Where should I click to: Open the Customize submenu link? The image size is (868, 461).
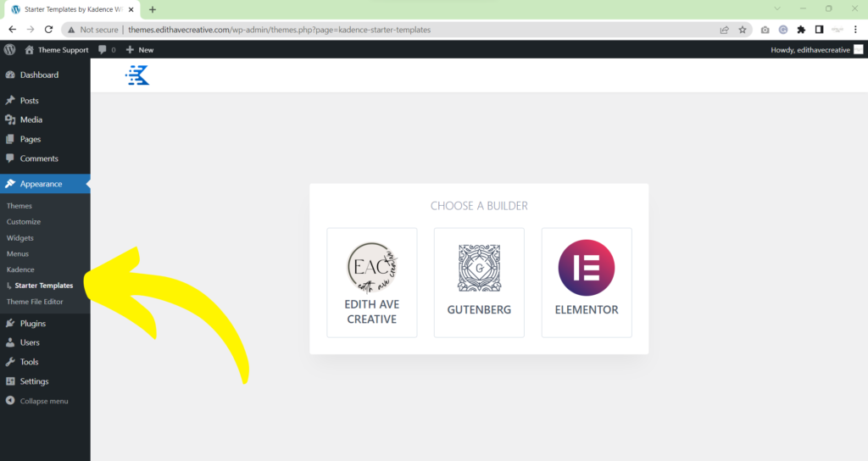(24, 222)
